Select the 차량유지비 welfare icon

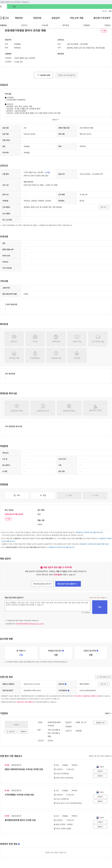(x=56, y=339)
